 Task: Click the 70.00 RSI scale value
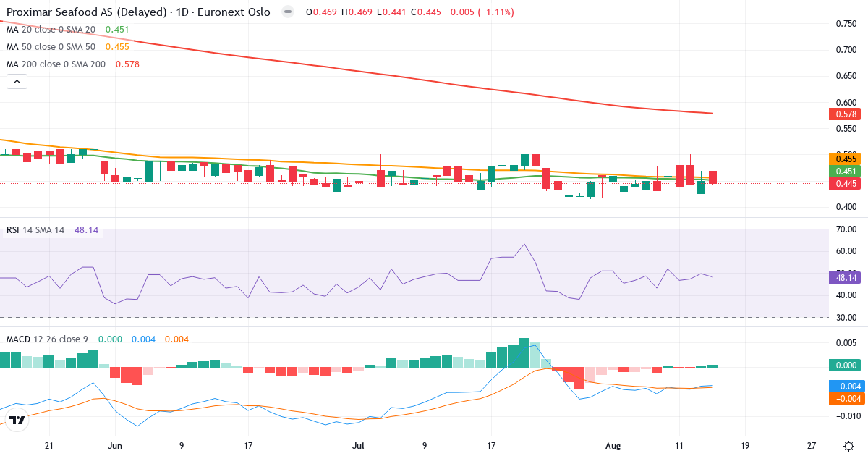click(x=846, y=229)
